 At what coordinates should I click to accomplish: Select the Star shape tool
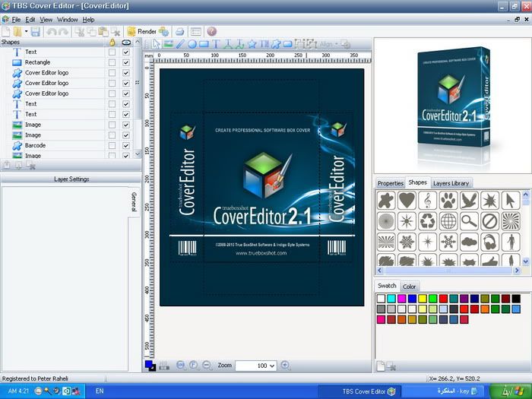(252, 44)
